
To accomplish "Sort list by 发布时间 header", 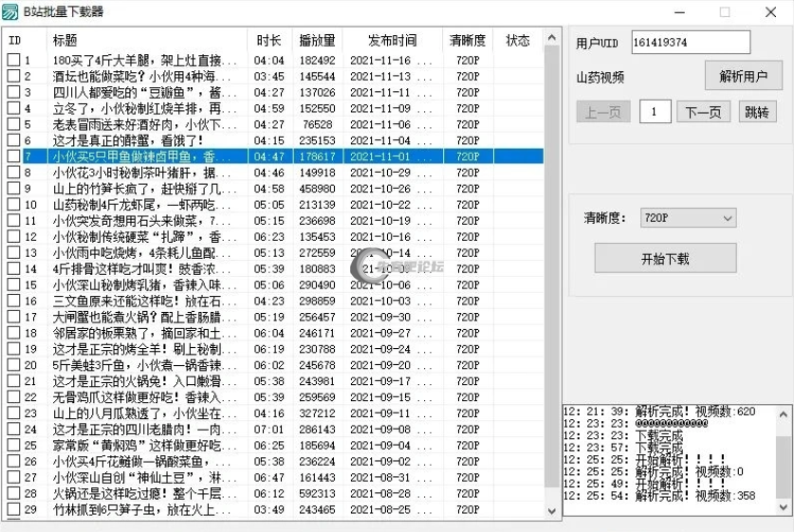I will (392, 41).
